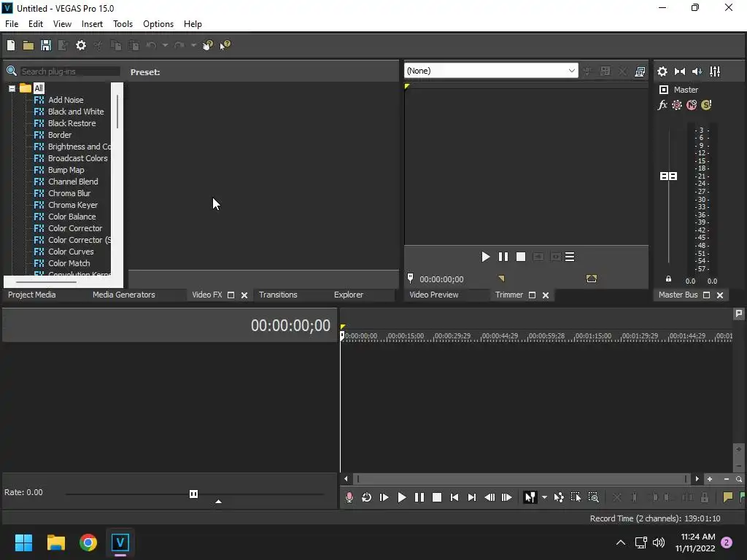Open Windows Start menu

click(23, 542)
